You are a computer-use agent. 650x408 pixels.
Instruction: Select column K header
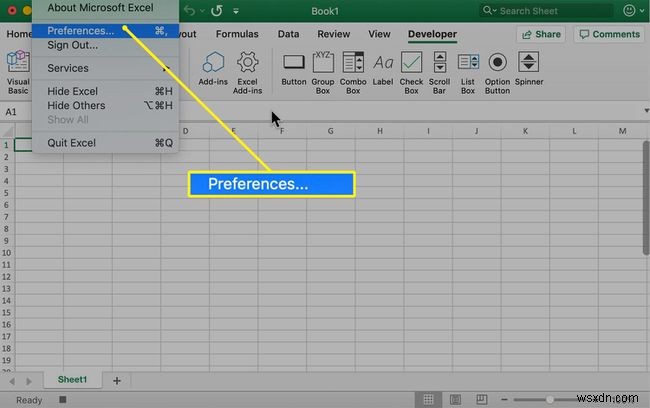(525, 131)
